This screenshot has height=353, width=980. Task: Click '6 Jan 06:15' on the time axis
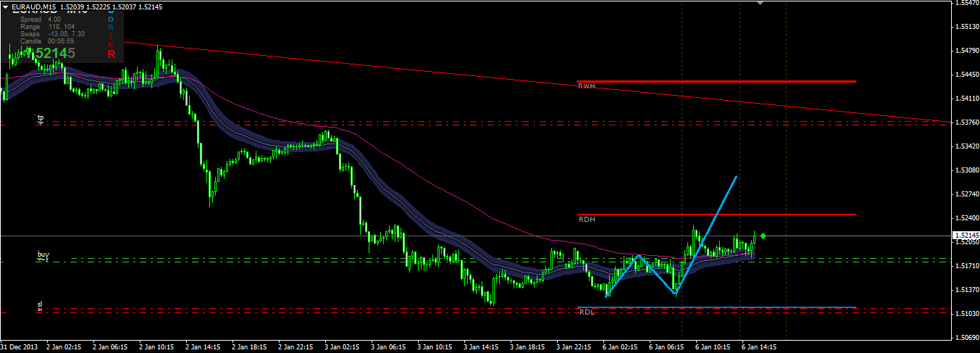click(668, 346)
